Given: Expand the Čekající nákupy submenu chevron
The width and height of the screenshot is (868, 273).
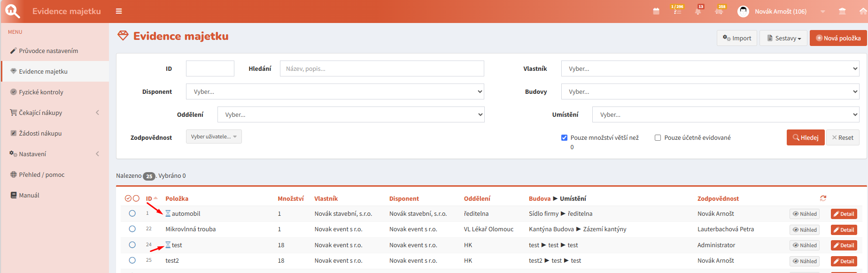Looking at the screenshot, I should pos(98,113).
